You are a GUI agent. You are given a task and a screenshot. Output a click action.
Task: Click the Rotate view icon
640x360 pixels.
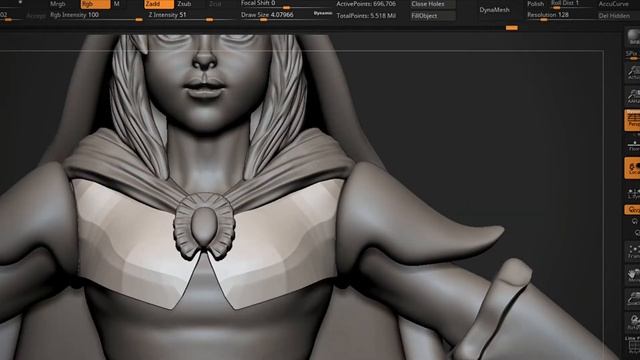pyautogui.click(x=633, y=322)
